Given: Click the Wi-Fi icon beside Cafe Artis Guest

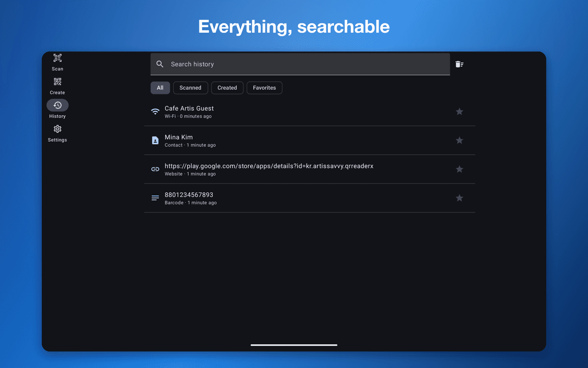Looking at the screenshot, I should click(x=155, y=112).
